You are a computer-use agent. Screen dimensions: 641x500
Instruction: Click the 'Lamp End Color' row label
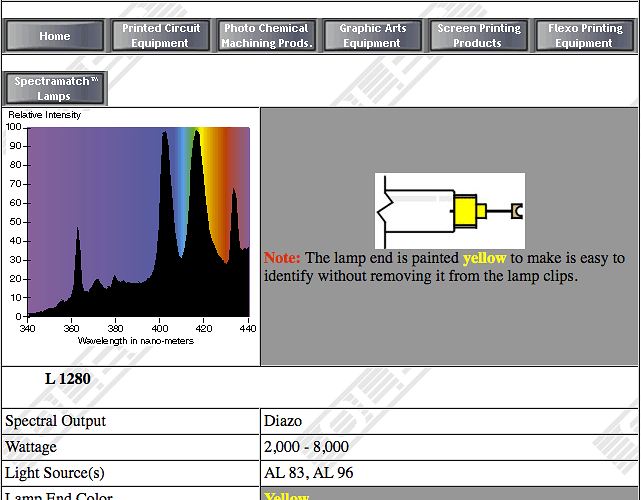click(x=59, y=496)
